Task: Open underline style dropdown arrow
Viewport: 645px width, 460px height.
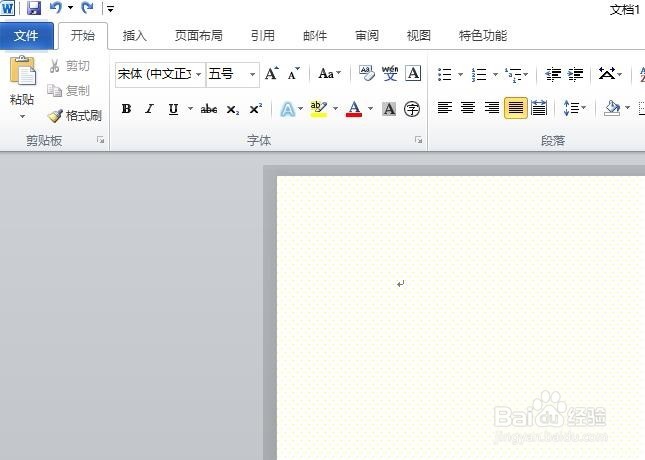Action: click(x=190, y=109)
